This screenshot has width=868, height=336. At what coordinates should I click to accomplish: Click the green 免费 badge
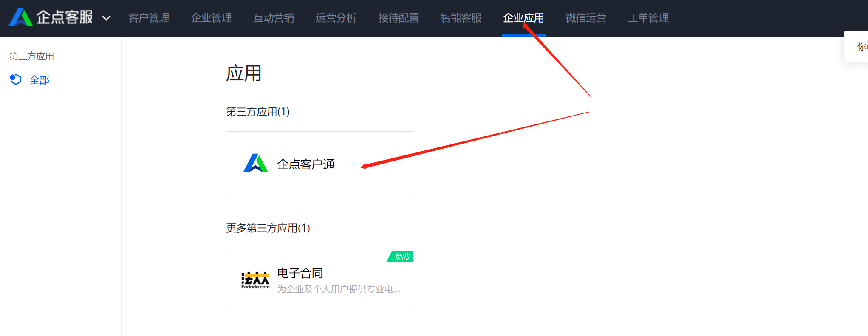[401, 257]
